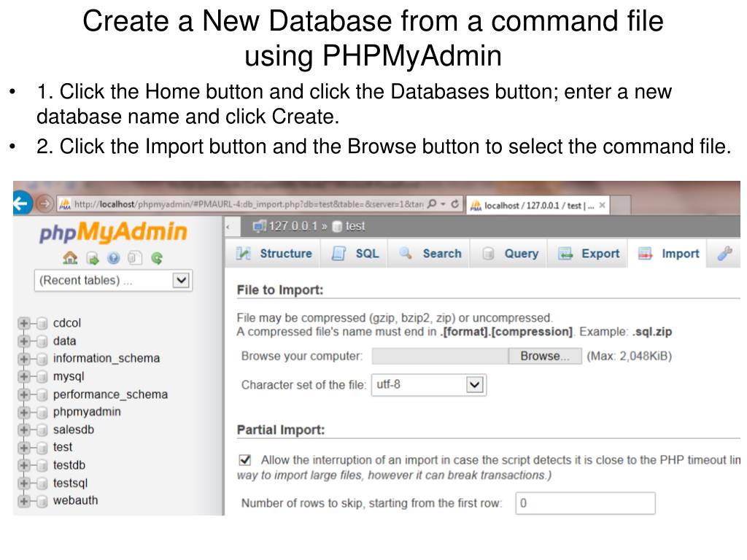
Task: Select the data database name
Action: point(64,341)
